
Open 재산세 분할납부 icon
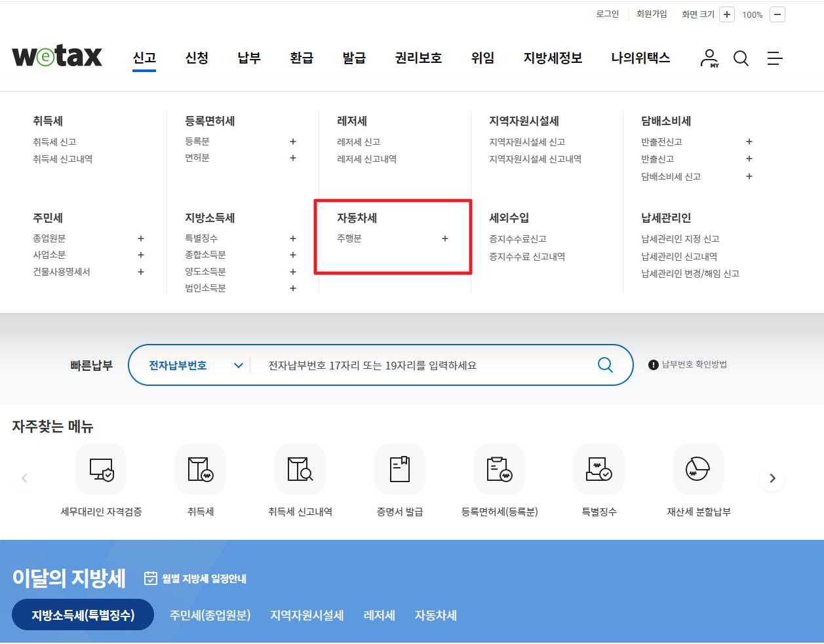pos(698,469)
